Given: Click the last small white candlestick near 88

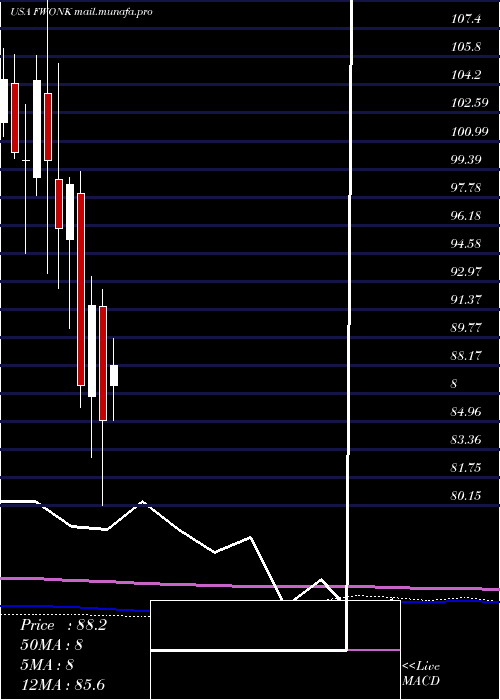Looking at the screenshot, I should tap(114, 375).
